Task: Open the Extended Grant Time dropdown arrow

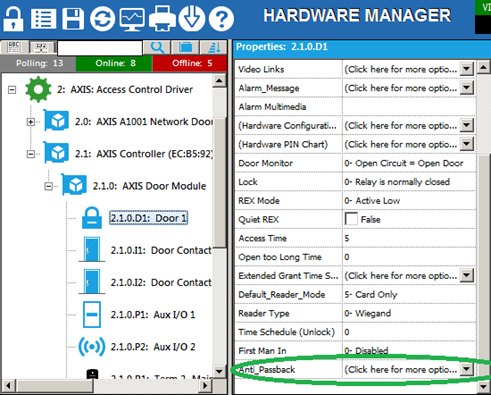Action: point(467,275)
